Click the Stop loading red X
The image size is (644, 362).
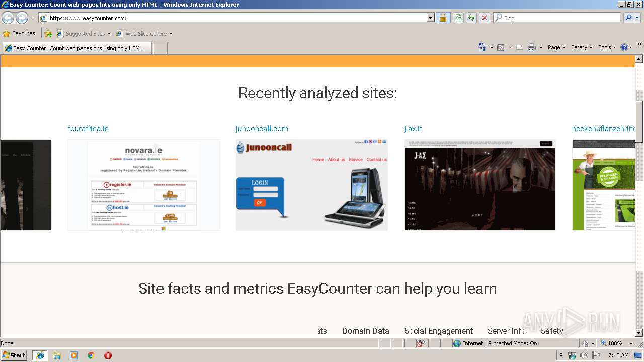click(485, 18)
